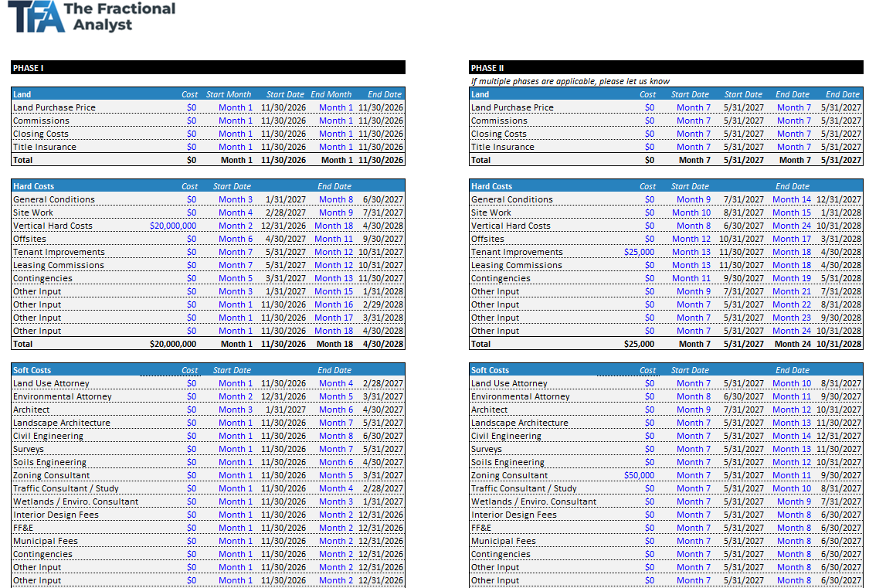This screenshot has width=869, height=588.
Task: Click Phase I Vertical Hard Costs $20,000,000 cell
Action: click(x=173, y=226)
